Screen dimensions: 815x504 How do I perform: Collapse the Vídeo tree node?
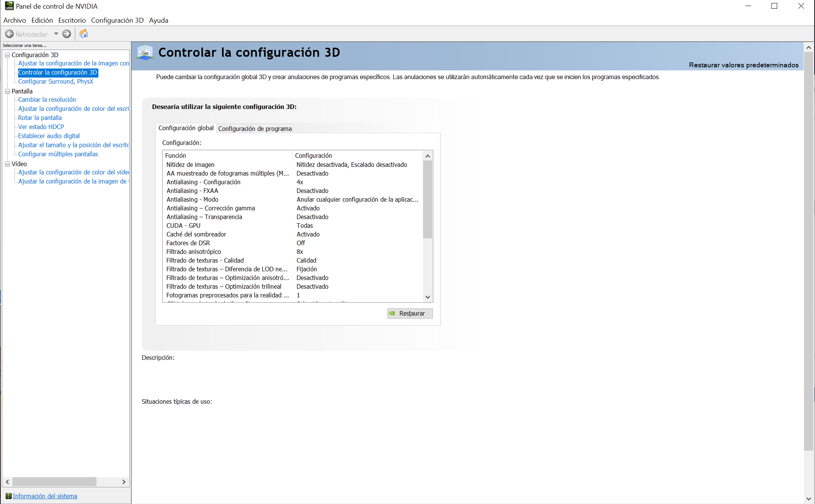point(7,164)
